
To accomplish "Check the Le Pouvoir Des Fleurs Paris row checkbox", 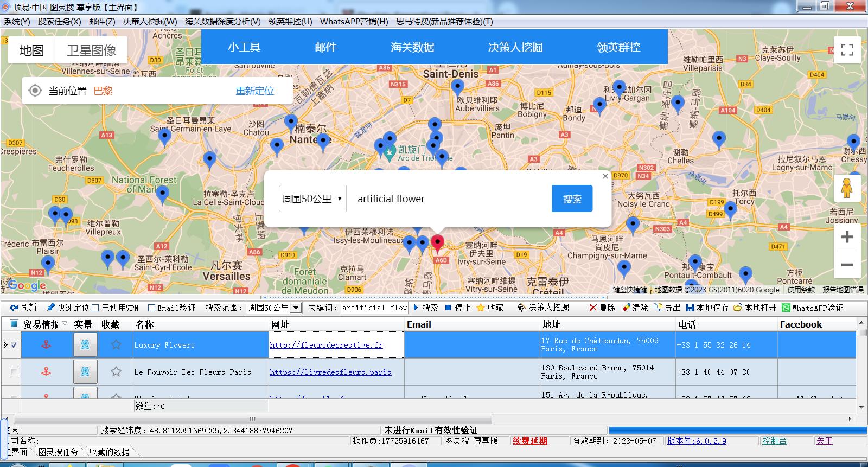I will tap(14, 372).
